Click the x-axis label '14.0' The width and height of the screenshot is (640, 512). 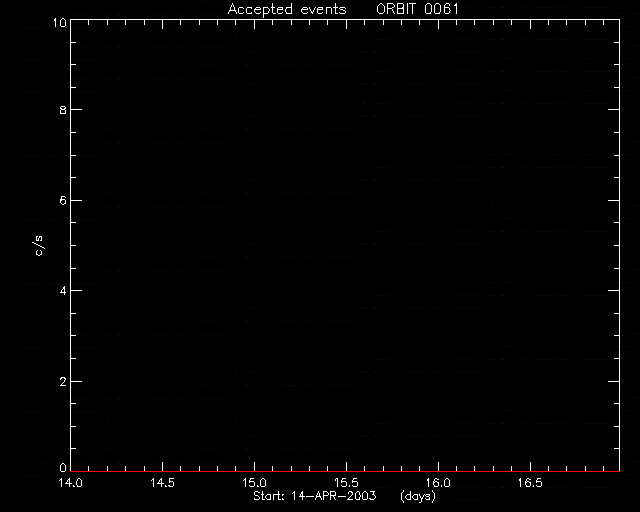pyautogui.click(x=70, y=483)
